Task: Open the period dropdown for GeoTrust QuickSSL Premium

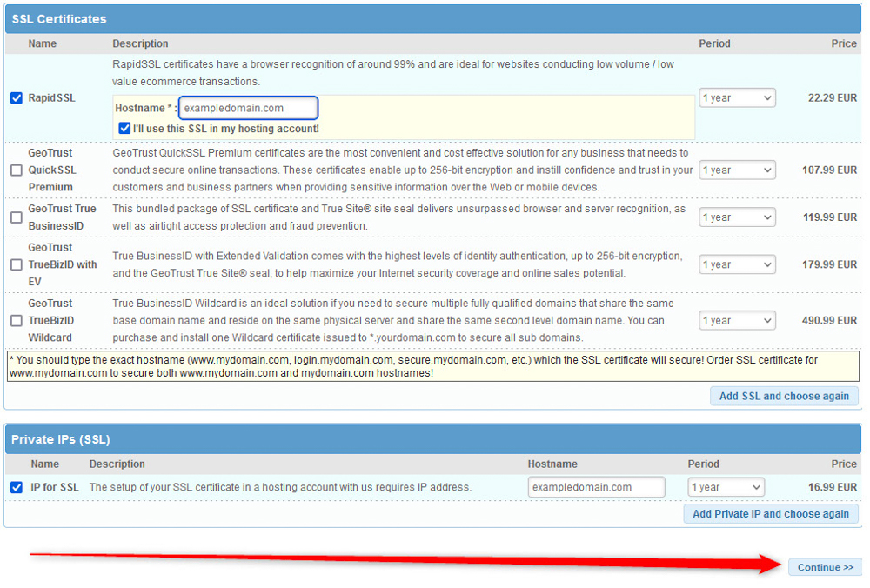Action: point(737,170)
